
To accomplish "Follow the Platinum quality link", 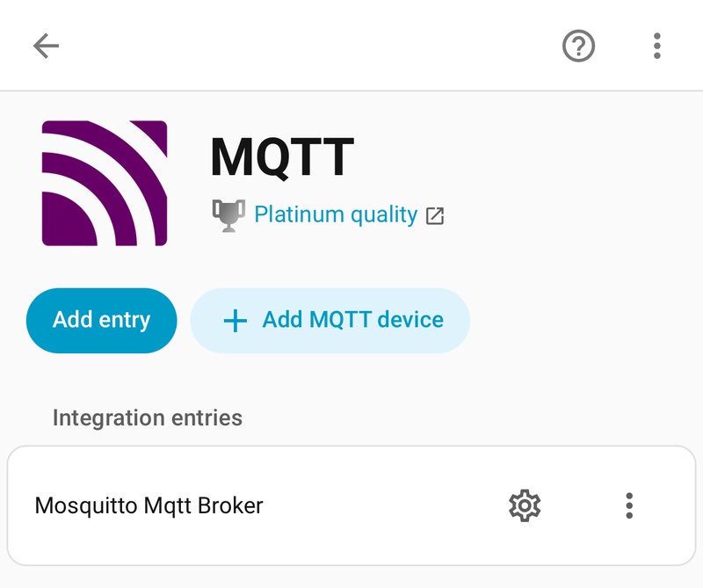I will click(x=336, y=214).
